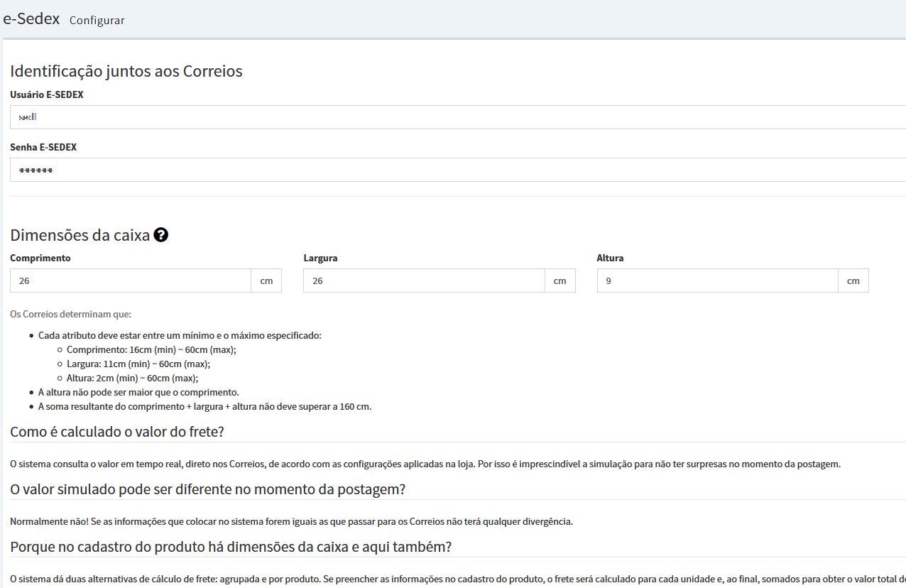Click the Largura label
Image resolution: width=906 pixels, height=588 pixels.
click(320, 258)
